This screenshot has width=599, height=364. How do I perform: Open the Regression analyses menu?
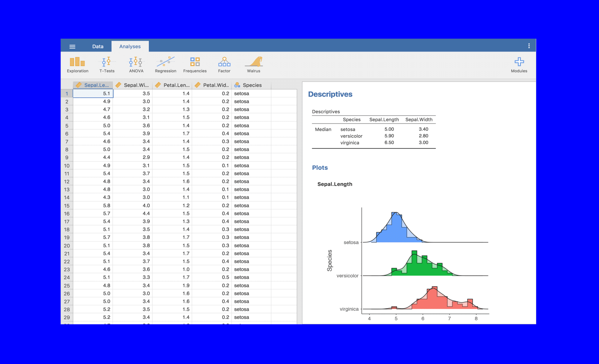pyautogui.click(x=166, y=65)
